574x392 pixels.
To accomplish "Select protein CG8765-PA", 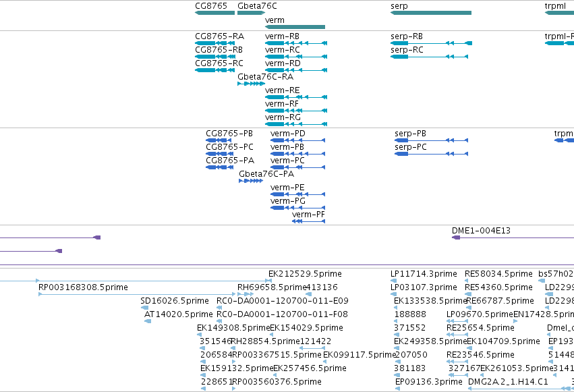I will coord(220,167).
